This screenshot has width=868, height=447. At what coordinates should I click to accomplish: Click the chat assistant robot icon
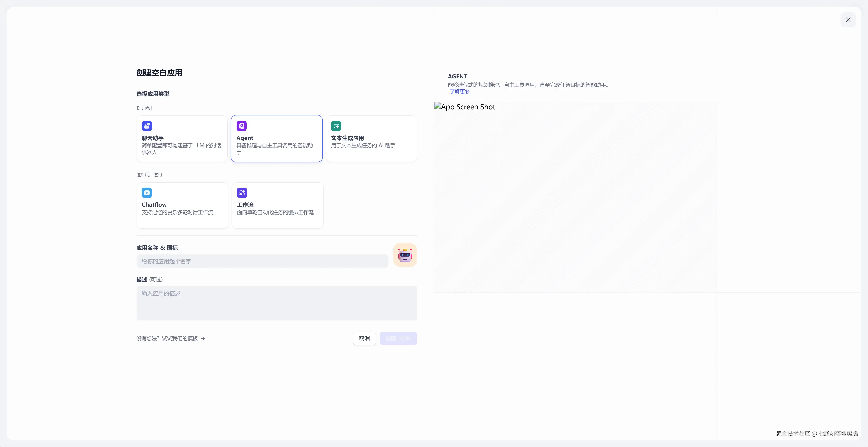(146, 126)
